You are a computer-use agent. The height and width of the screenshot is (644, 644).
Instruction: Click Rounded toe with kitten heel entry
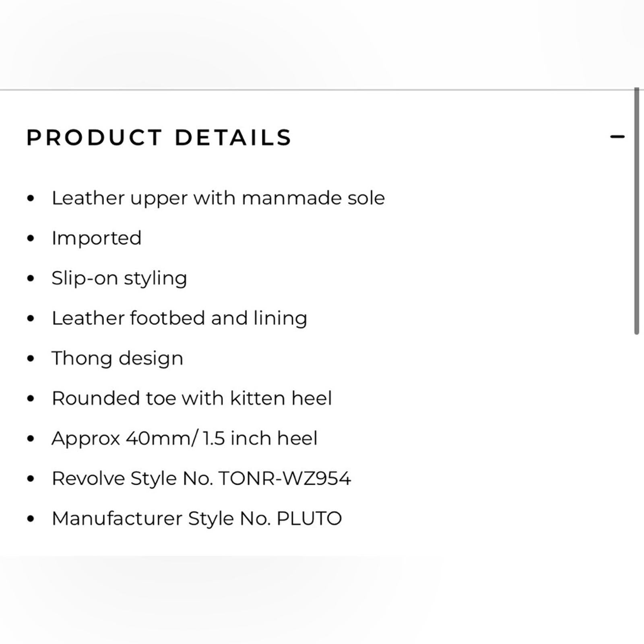click(192, 398)
